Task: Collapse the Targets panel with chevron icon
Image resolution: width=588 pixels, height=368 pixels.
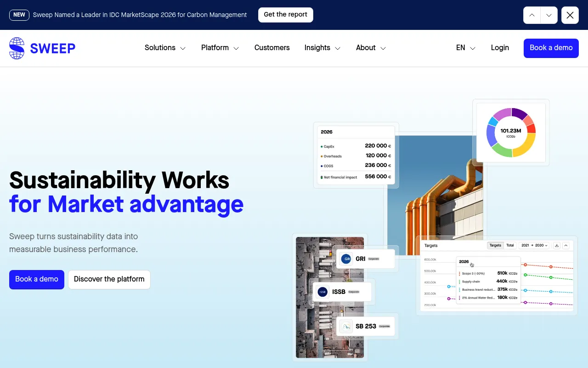Action: pos(566,246)
